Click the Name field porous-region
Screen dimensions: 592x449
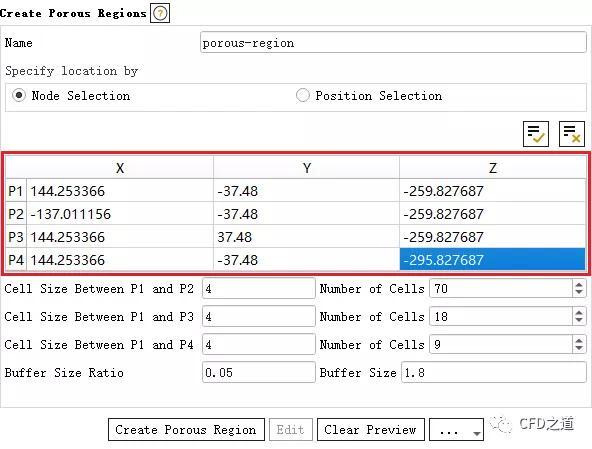[393, 42]
